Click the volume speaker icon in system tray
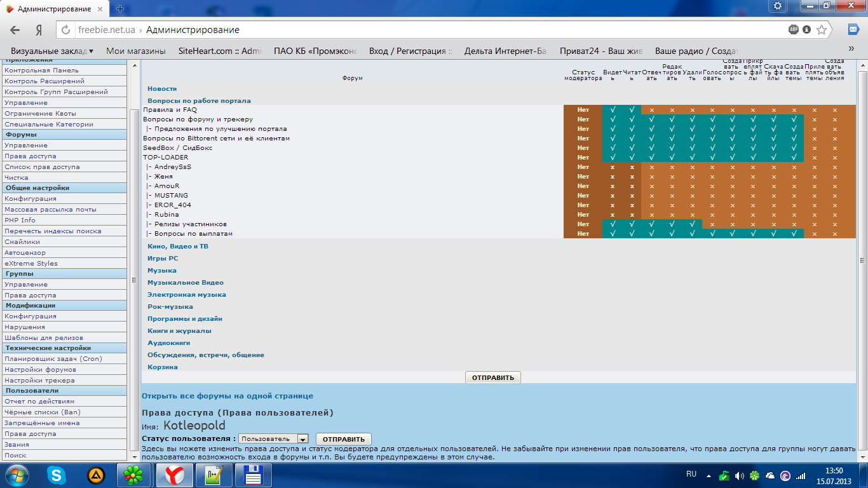This screenshot has height=488, width=868. 739,475
